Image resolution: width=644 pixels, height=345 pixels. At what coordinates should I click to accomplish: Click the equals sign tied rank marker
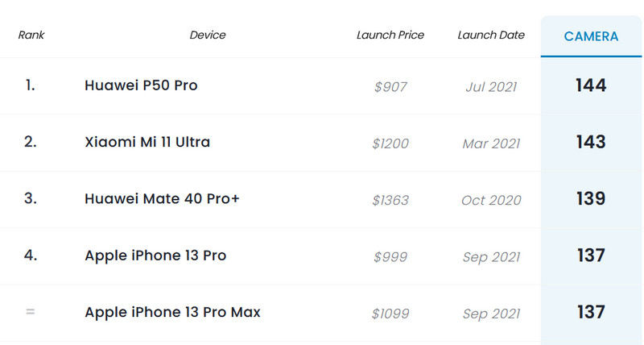tap(31, 312)
